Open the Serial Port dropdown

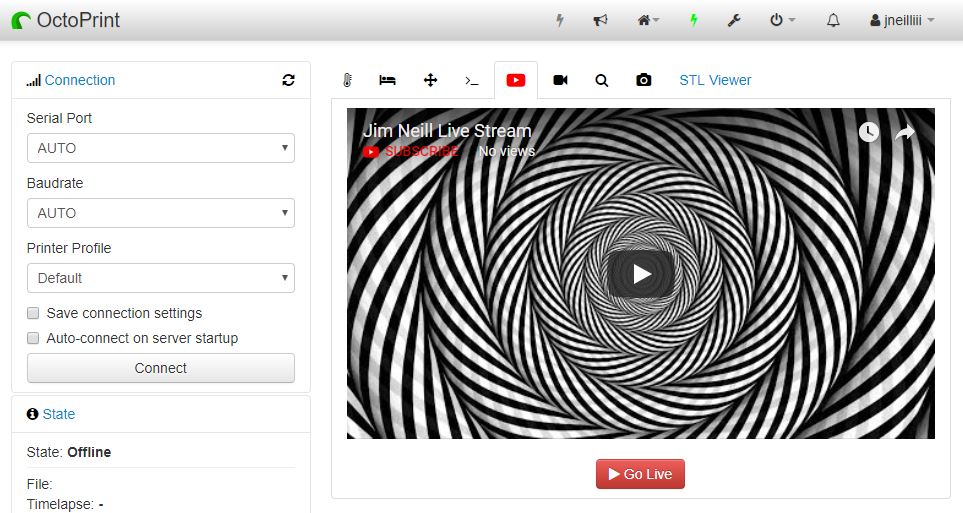[x=161, y=148]
